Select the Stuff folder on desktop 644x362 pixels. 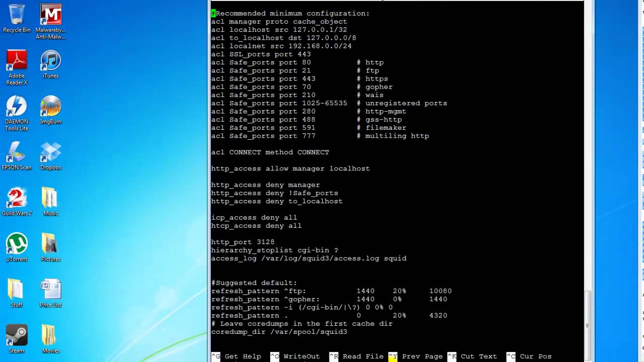click(17, 293)
